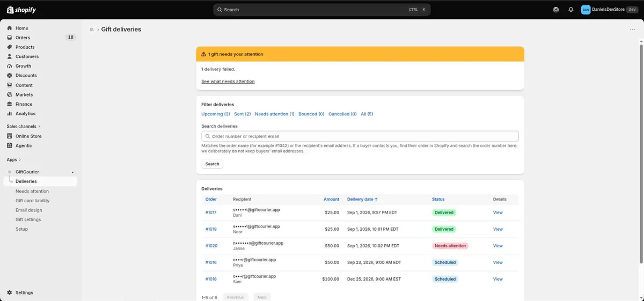Open the Customers person icon

tap(10, 56)
